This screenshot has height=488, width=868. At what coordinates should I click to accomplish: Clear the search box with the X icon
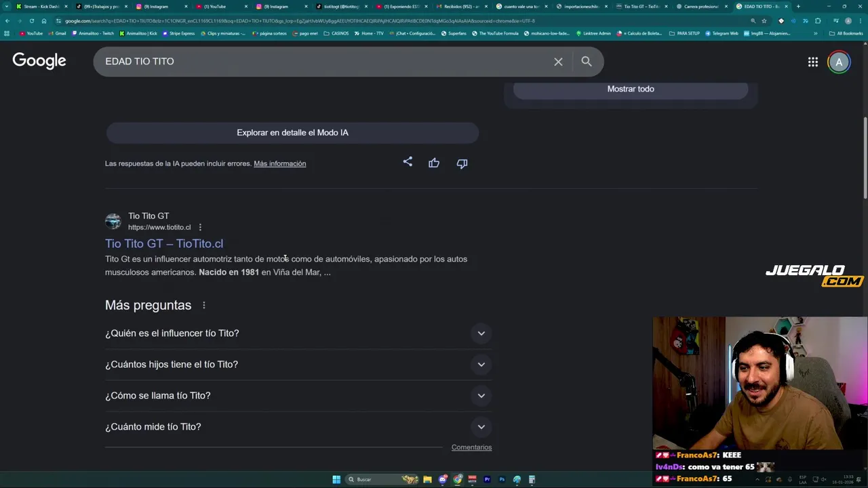click(558, 62)
